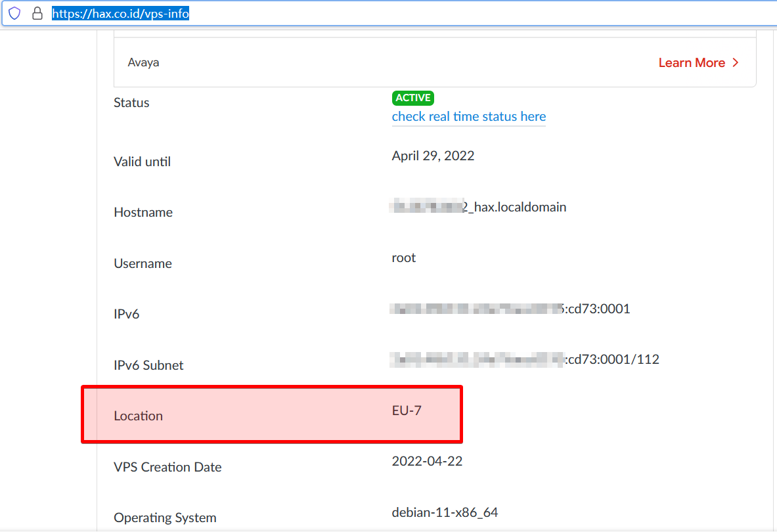The image size is (777, 532).
Task: Select the April 29, 2022 expiry date
Action: pos(433,156)
